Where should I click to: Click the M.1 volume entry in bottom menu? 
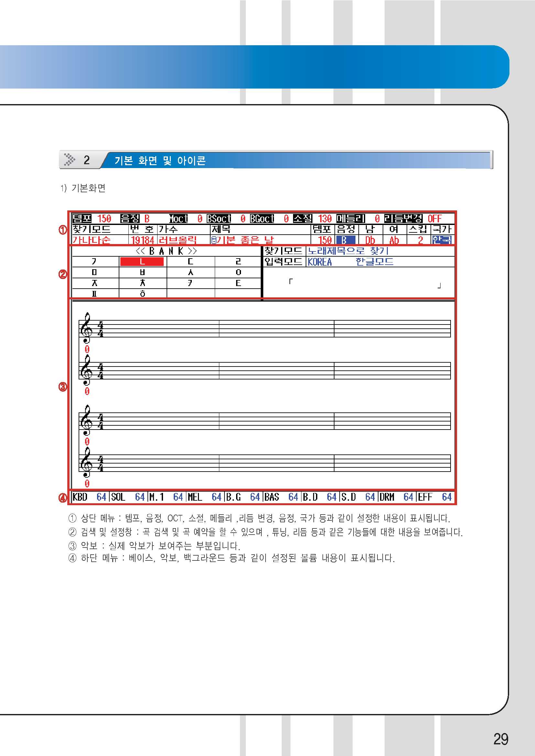[166, 497]
